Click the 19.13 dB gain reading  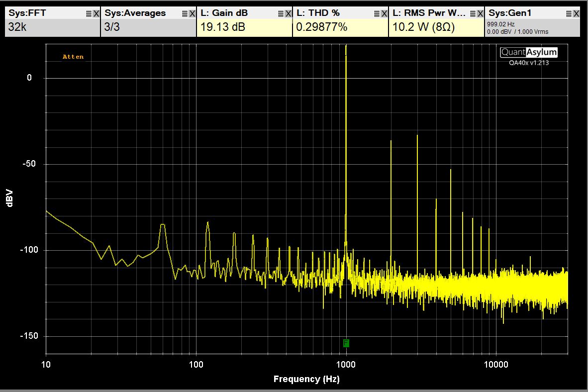point(223,27)
